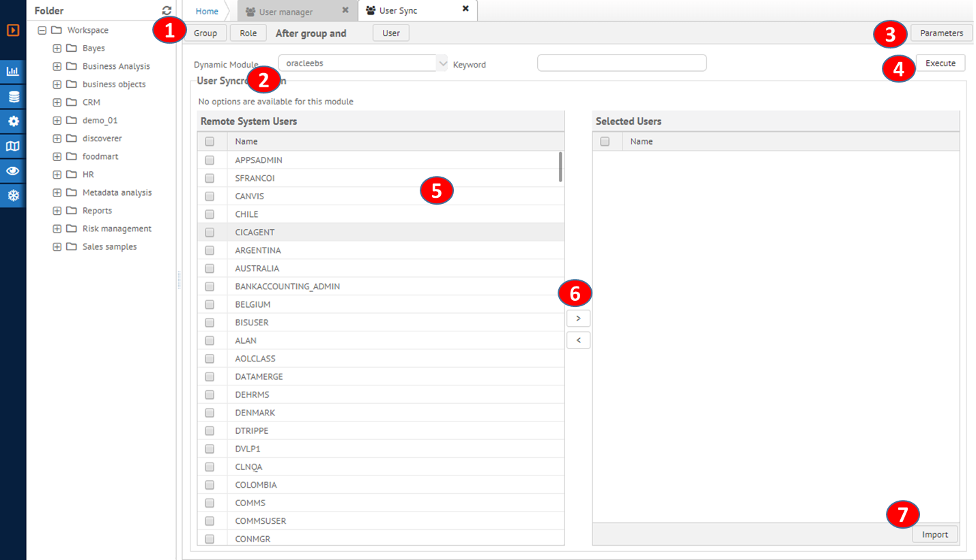Click the Keyword input field
Image resolution: width=976 pixels, height=560 pixels.
[621, 63]
